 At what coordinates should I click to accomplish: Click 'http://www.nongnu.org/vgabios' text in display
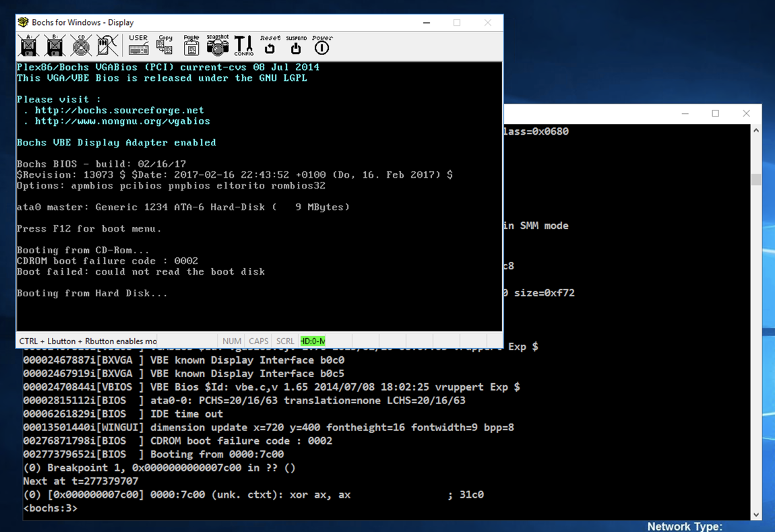click(x=122, y=121)
